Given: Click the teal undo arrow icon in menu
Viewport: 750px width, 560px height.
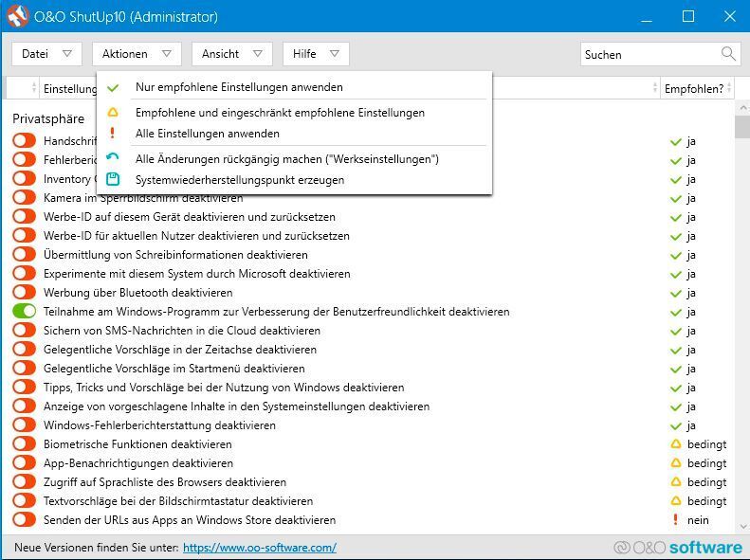Looking at the screenshot, I should [113, 156].
